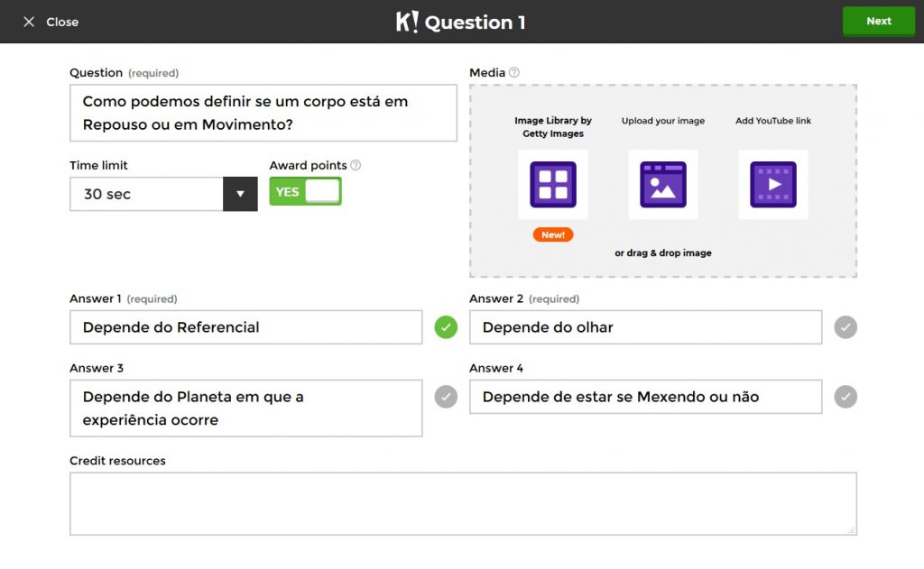Unmark Answer 1 as correct

pyautogui.click(x=446, y=327)
